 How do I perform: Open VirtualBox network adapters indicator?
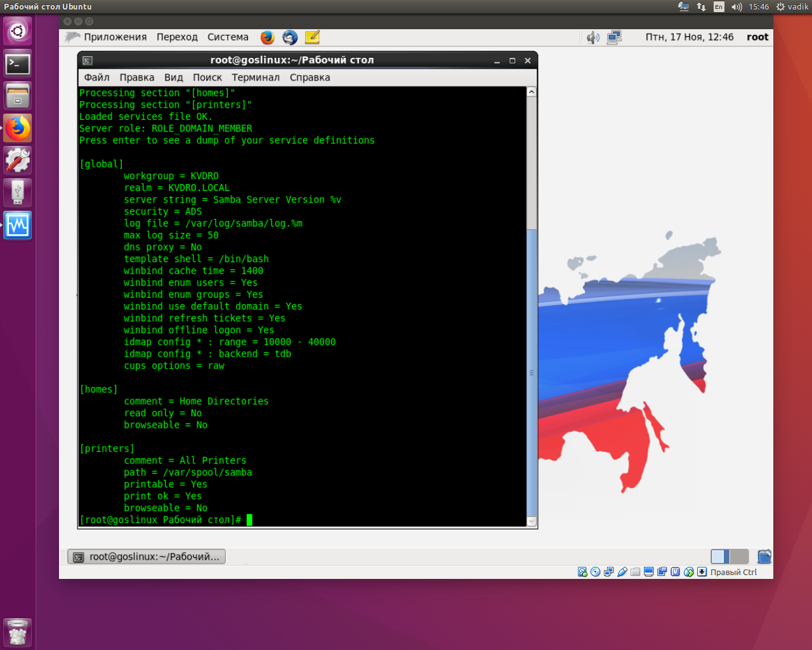tap(609, 572)
